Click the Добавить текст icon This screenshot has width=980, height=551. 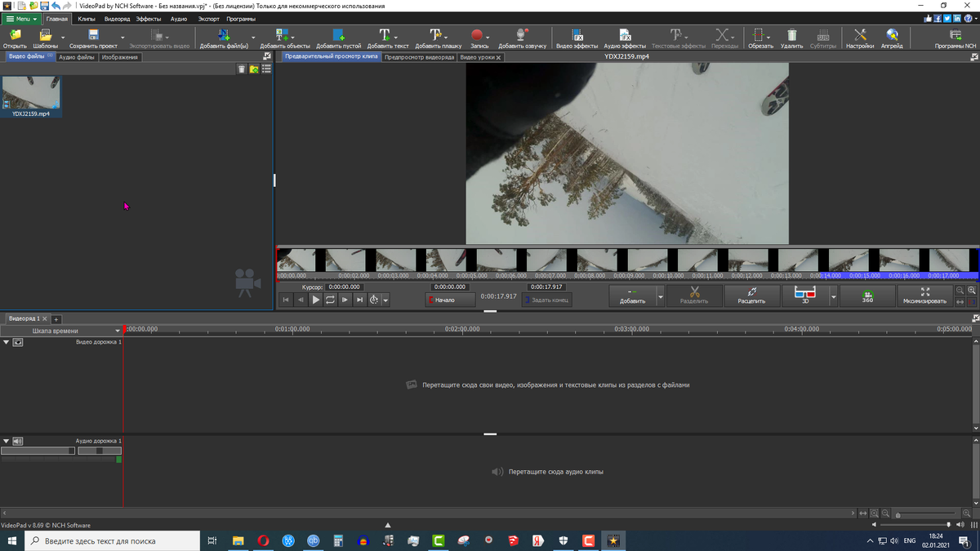pyautogui.click(x=384, y=37)
